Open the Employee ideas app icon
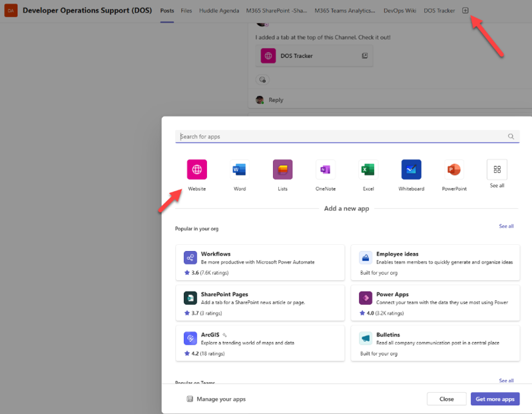 366,258
